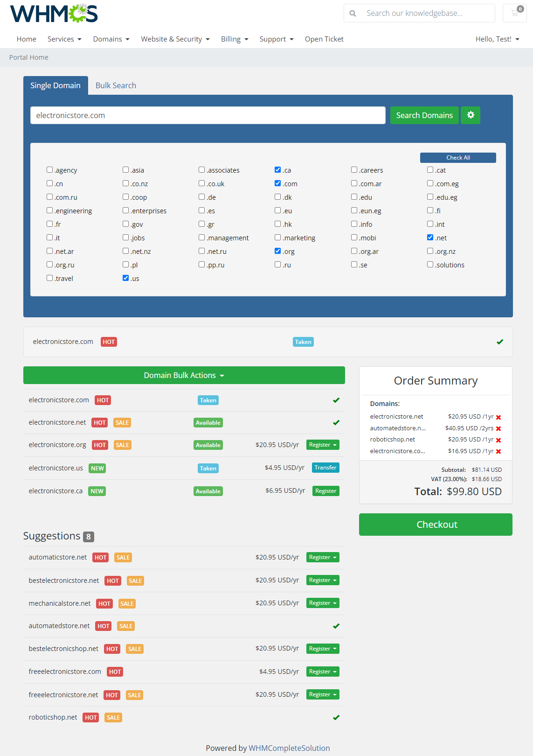
Task: Click the red X beside the $40.95 domain
Action: 498,428
